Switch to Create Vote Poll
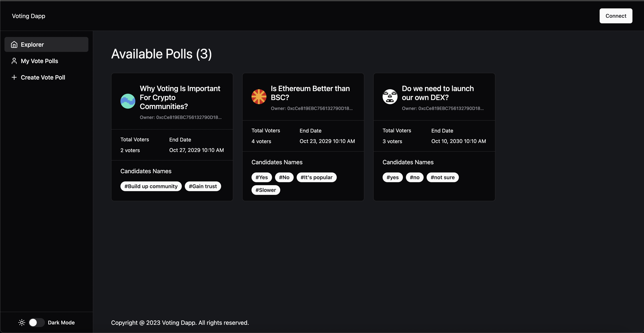This screenshot has height=333, width=644. tap(43, 77)
